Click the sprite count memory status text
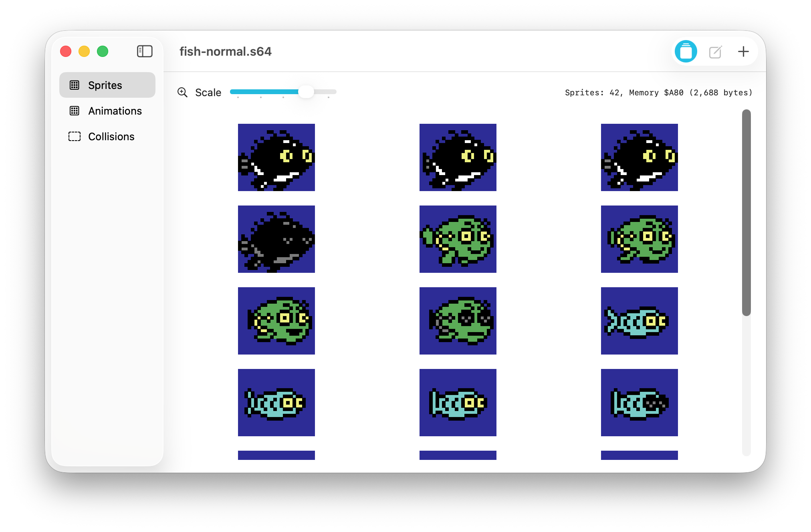 pyautogui.click(x=658, y=93)
